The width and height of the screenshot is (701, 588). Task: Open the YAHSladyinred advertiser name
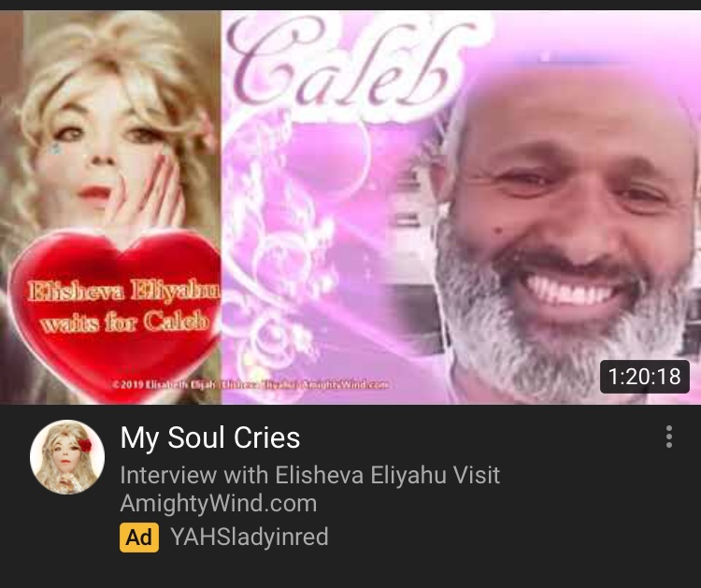point(250,537)
